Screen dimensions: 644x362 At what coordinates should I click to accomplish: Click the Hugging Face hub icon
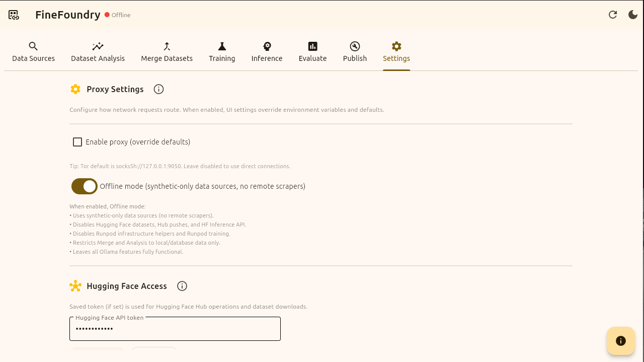pos(75,286)
